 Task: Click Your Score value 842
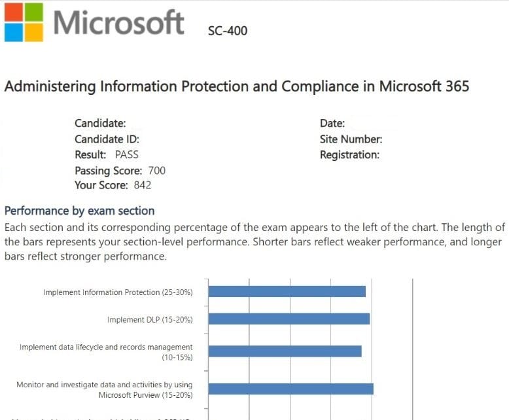(142, 185)
